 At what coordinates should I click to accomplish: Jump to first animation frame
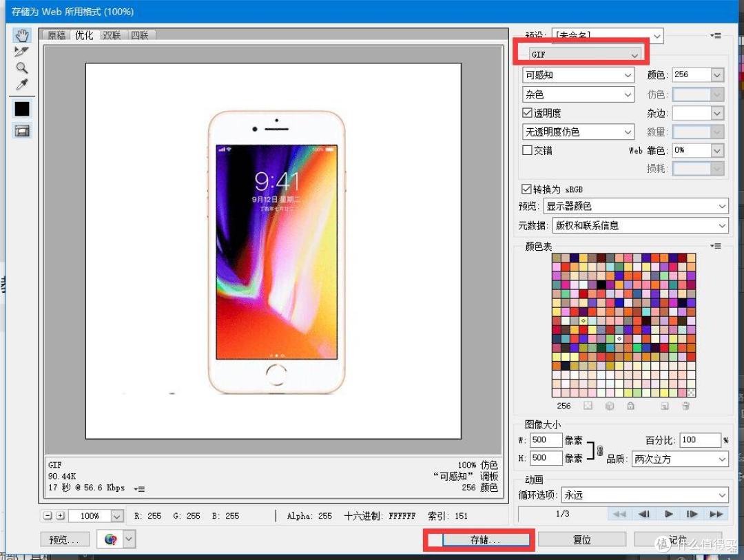point(619,514)
